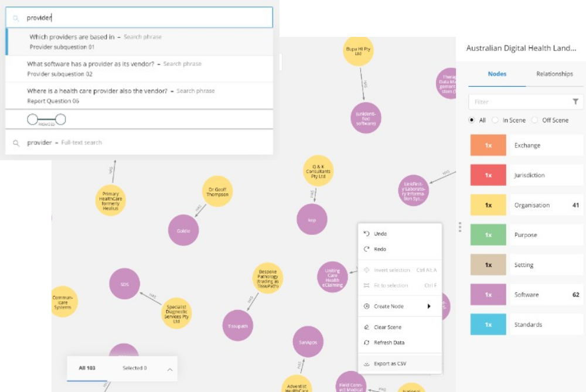Image resolution: width=586 pixels, height=392 pixels.
Task: Choose Undo from the context menu
Action: click(x=400, y=234)
